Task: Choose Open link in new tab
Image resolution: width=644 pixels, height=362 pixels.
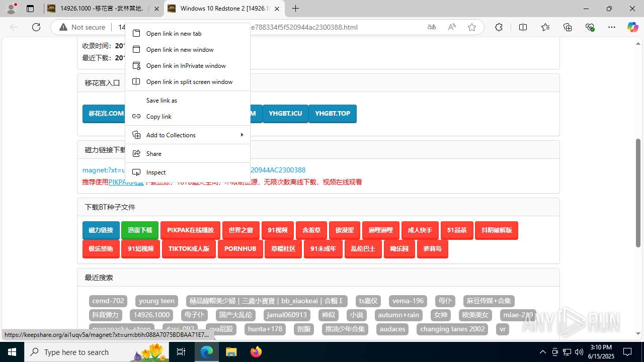Action: click(187, 33)
